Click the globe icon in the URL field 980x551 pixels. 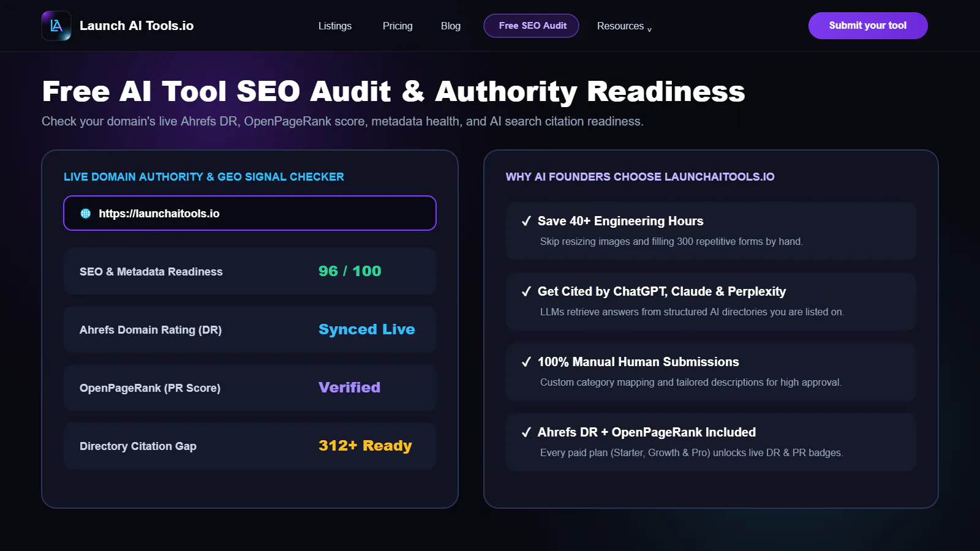pos(86,214)
